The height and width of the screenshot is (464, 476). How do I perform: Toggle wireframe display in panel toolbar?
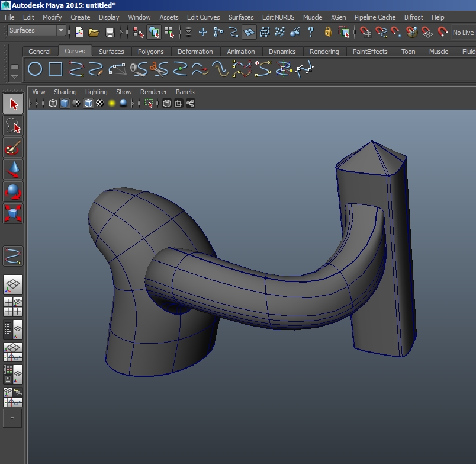(53, 103)
